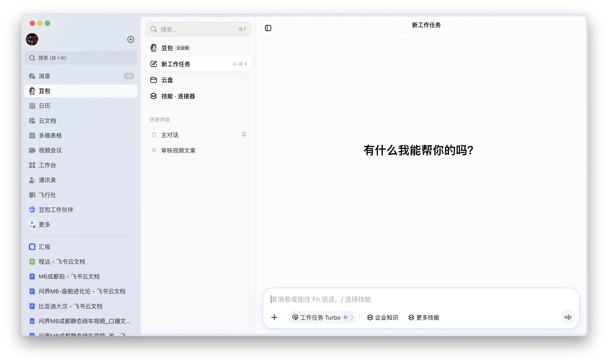Image resolution: width=609 pixels, height=364 pixels.
Task: Open 汇报 shortcut
Action: tap(81, 247)
